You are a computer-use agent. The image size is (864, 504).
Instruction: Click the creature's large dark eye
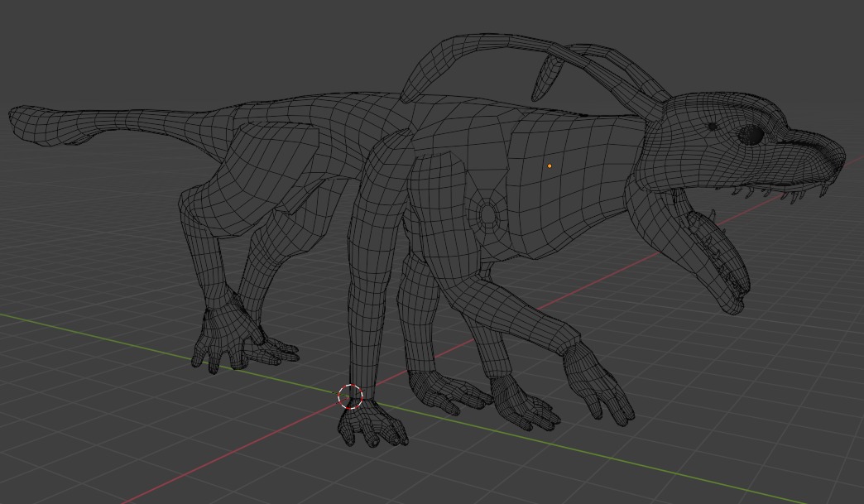pos(751,135)
